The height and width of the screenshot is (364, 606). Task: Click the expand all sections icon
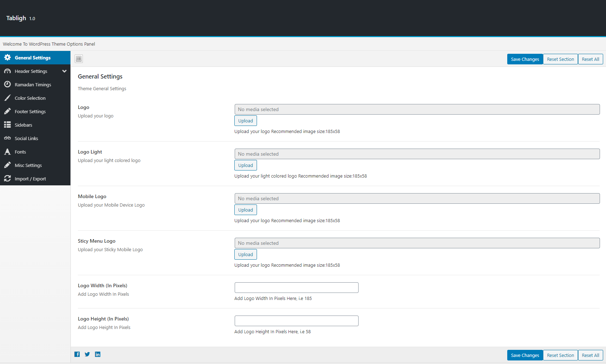coord(79,59)
